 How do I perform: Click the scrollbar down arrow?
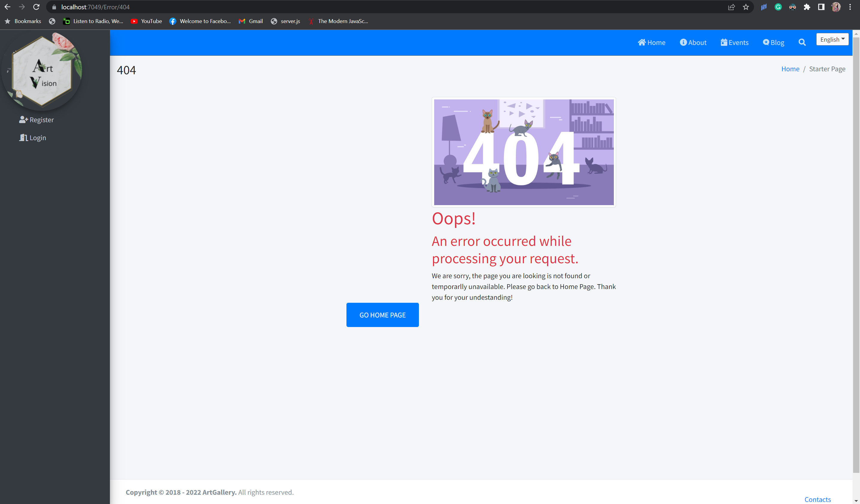856,501
